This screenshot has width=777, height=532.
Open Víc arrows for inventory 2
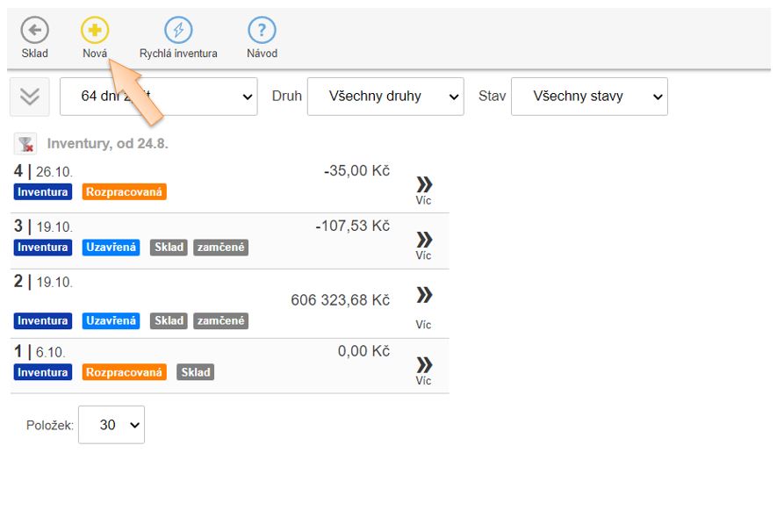pyautogui.click(x=424, y=295)
